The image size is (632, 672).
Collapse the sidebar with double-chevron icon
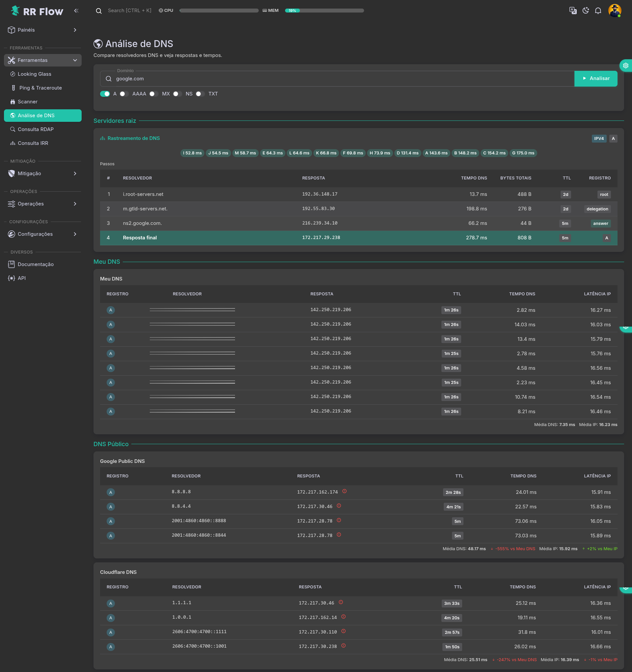click(76, 11)
